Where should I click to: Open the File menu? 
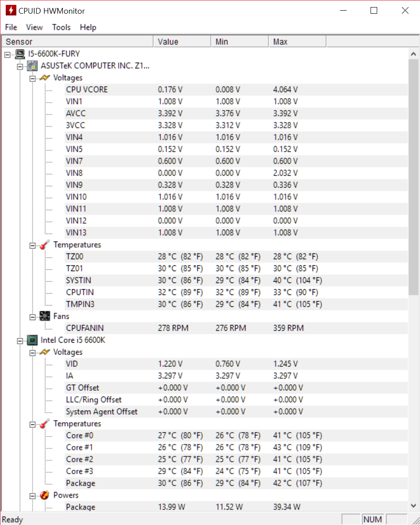pyautogui.click(x=11, y=27)
